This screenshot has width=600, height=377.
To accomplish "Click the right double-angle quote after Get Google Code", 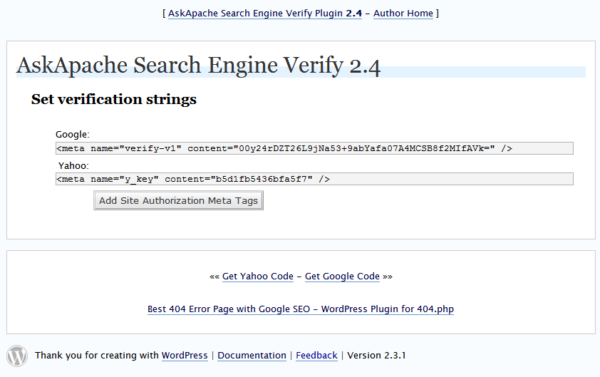I will point(387,277).
